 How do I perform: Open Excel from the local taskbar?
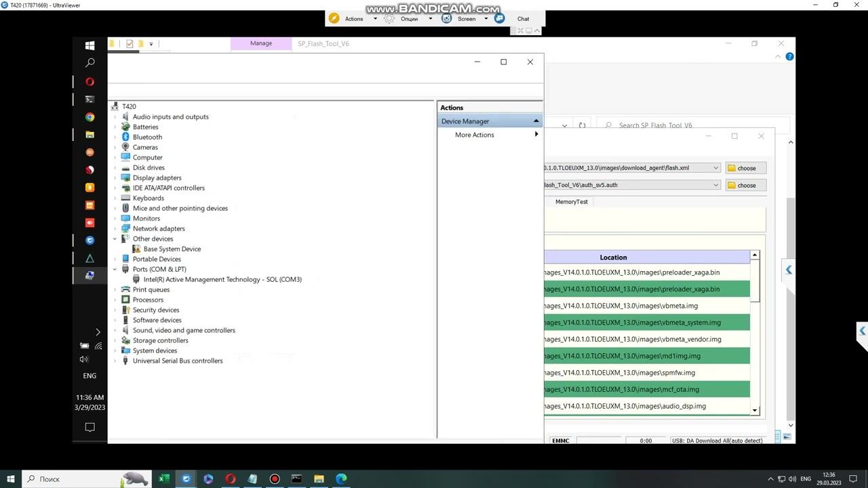pos(164,479)
